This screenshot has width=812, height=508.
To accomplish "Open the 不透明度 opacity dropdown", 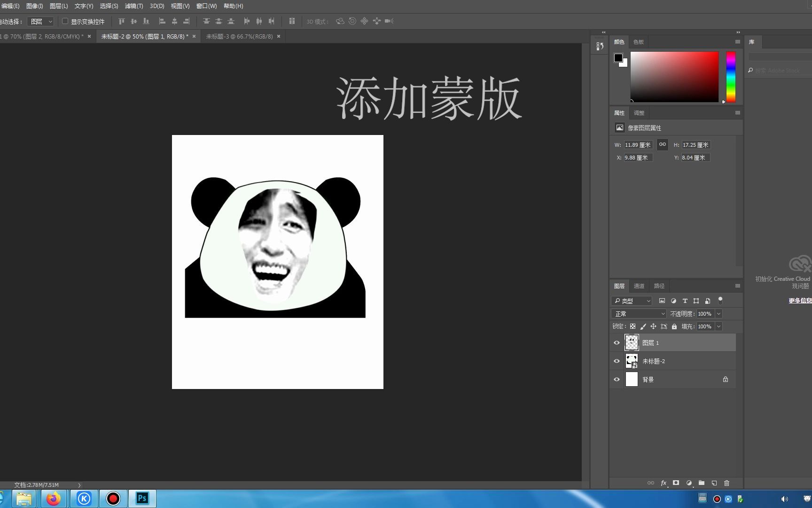I will 718,313.
